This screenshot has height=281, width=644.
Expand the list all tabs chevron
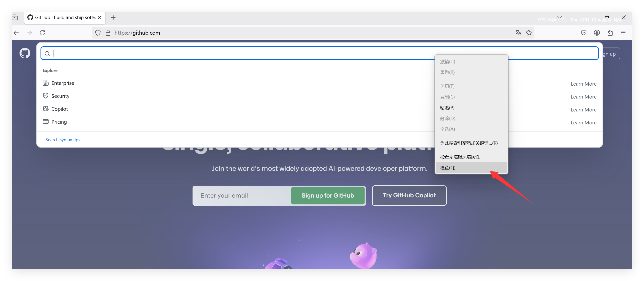point(560,17)
